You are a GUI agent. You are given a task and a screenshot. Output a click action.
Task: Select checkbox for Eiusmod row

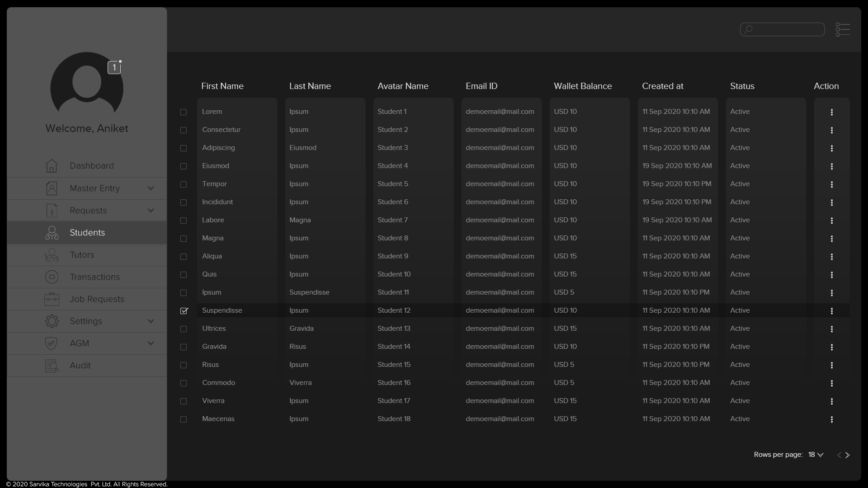[184, 166]
